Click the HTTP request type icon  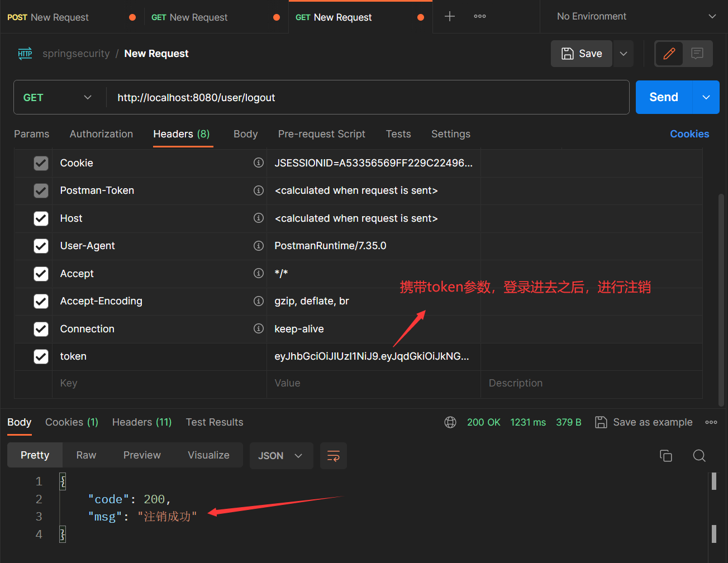(x=25, y=54)
